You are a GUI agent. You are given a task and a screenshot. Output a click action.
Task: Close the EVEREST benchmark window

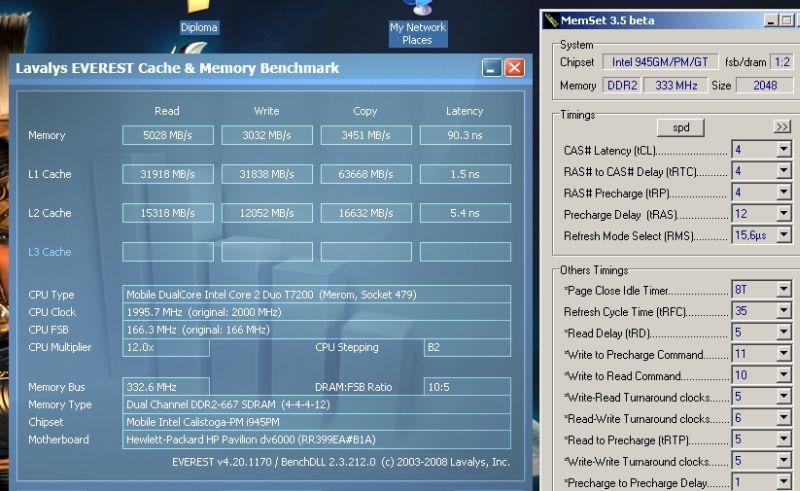tap(514, 68)
